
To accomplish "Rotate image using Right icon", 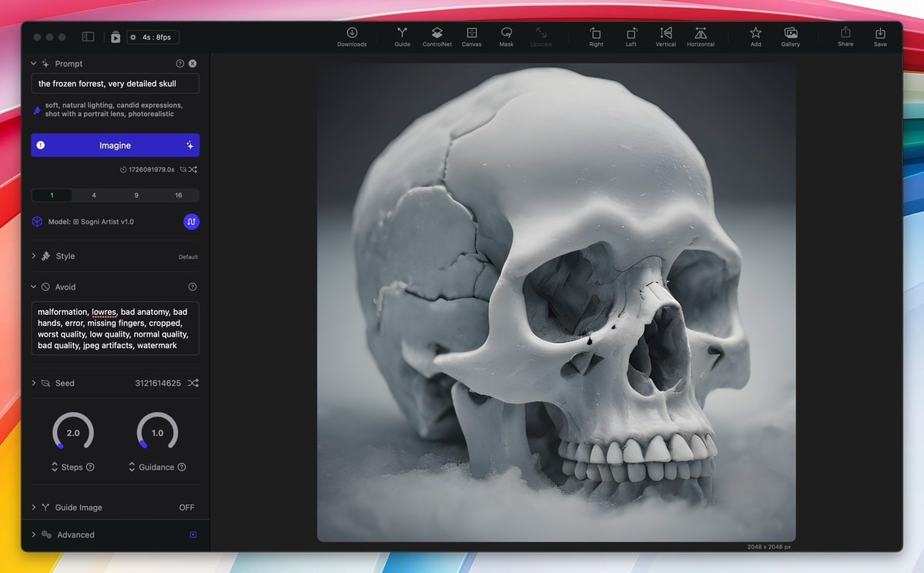I will click(596, 35).
